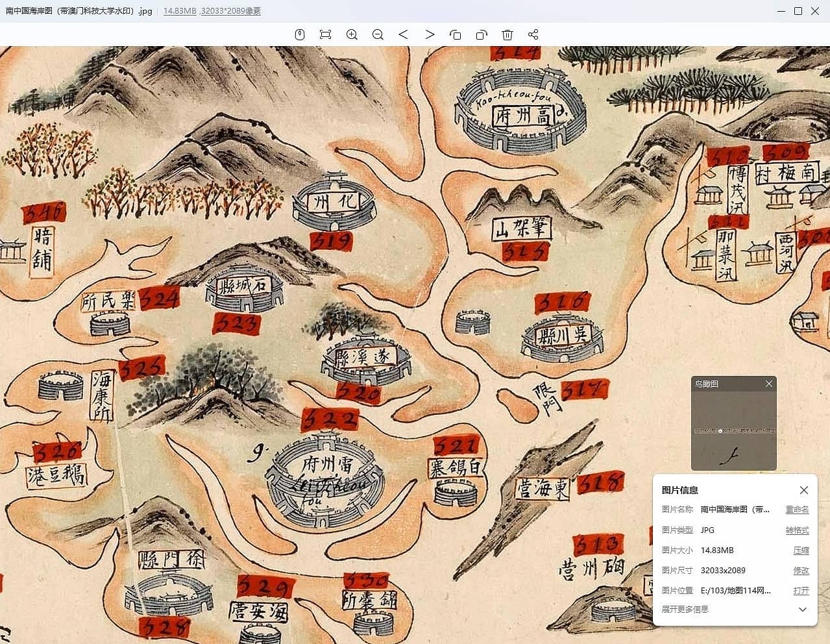This screenshot has height=644, width=830.
Task: Click the 化州 label on the map
Action: pyautogui.click(x=335, y=203)
